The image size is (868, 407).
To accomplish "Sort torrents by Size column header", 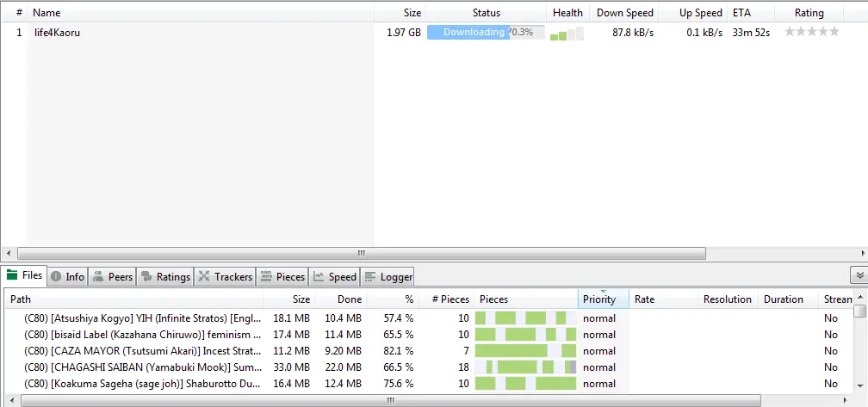I will pyautogui.click(x=400, y=12).
